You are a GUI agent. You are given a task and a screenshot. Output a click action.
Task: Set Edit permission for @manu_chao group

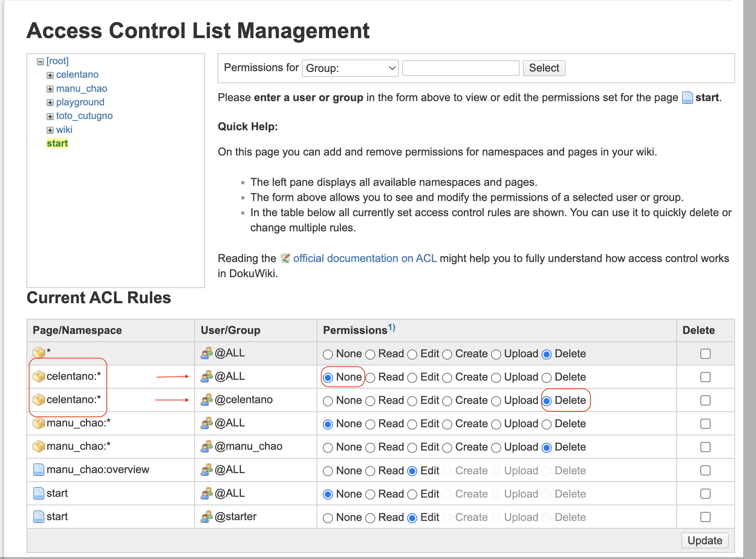click(412, 447)
